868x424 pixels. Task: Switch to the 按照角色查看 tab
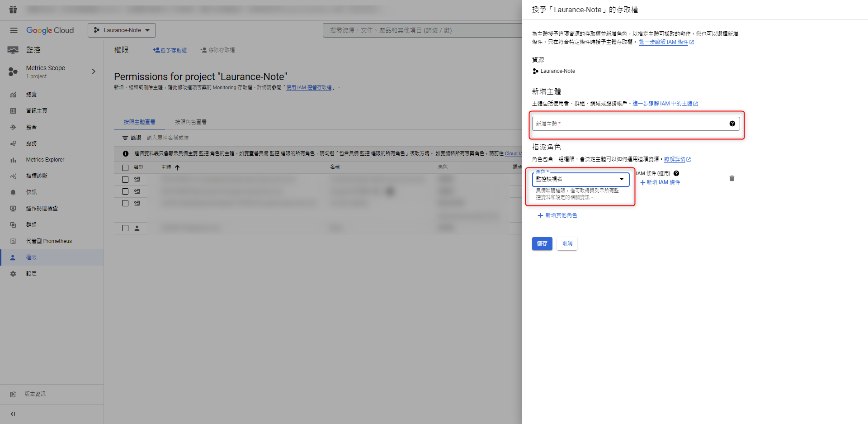[x=191, y=122]
